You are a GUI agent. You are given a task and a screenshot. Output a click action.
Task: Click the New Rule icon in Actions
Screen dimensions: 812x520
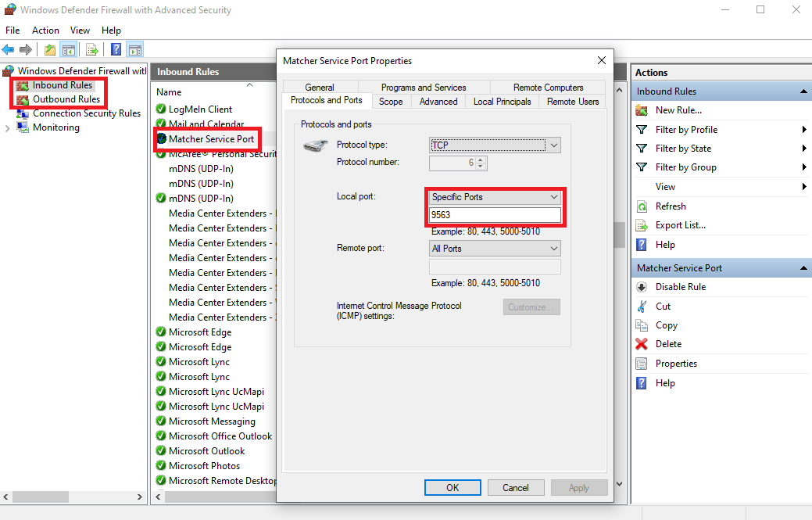(x=642, y=110)
